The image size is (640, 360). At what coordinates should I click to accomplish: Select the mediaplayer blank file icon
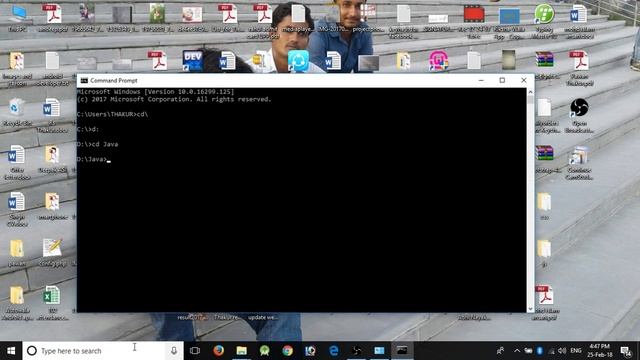click(298, 18)
